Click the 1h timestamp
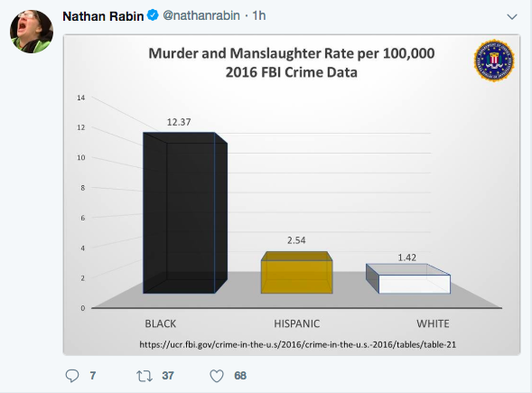This screenshot has height=393, width=532. coord(259,15)
